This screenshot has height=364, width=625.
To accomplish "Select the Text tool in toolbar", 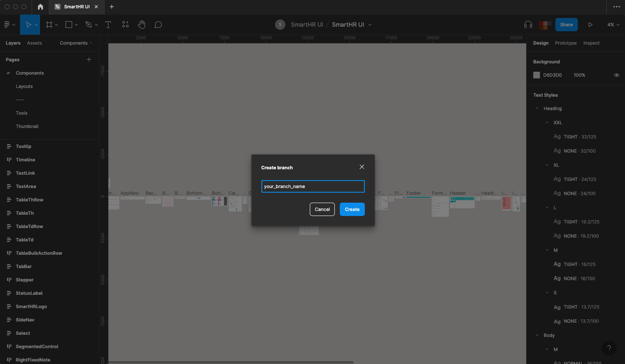I will pyautogui.click(x=108, y=25).
